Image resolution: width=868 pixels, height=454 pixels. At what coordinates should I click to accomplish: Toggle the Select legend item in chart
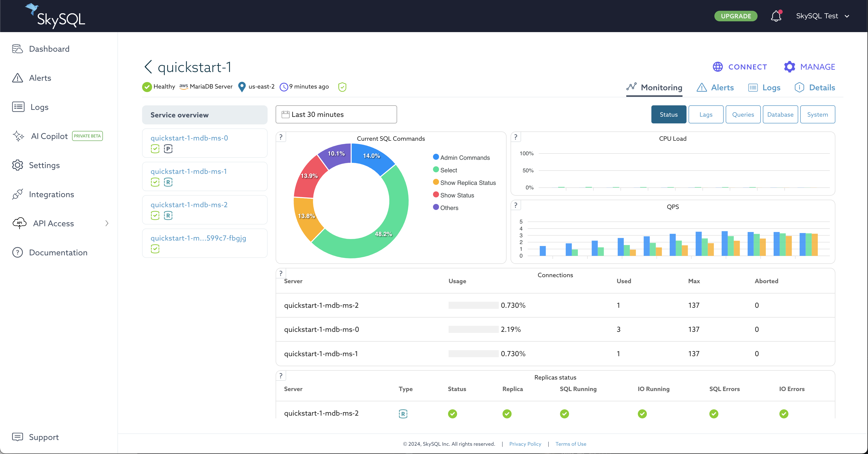point(448,170)
